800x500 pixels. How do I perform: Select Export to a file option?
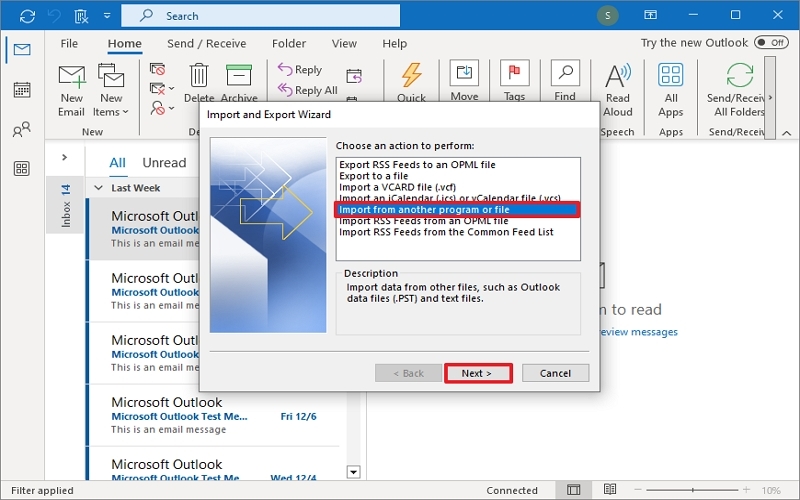[373, 176]
